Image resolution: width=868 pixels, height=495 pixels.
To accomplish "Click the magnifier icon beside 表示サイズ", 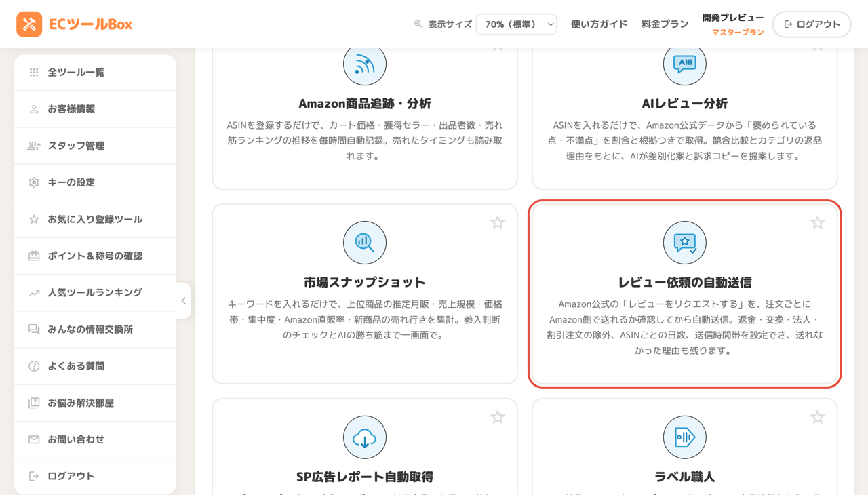I will (418, 24).
